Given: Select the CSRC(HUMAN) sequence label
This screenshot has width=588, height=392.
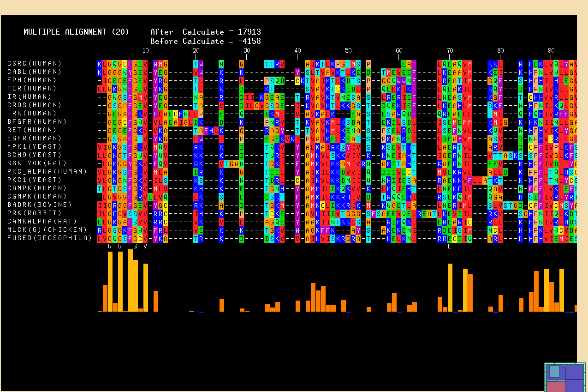Looking at the screenshot, I should [34, 64].
